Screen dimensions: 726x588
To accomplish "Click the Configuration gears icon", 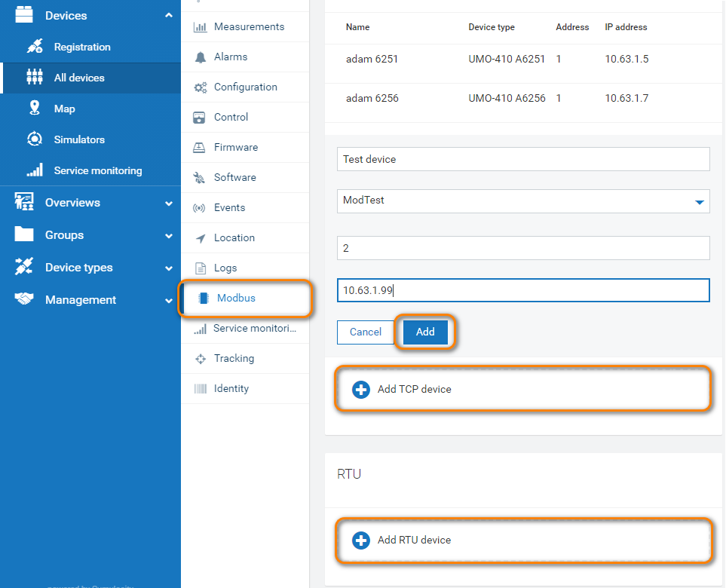I will pos(200,87).
